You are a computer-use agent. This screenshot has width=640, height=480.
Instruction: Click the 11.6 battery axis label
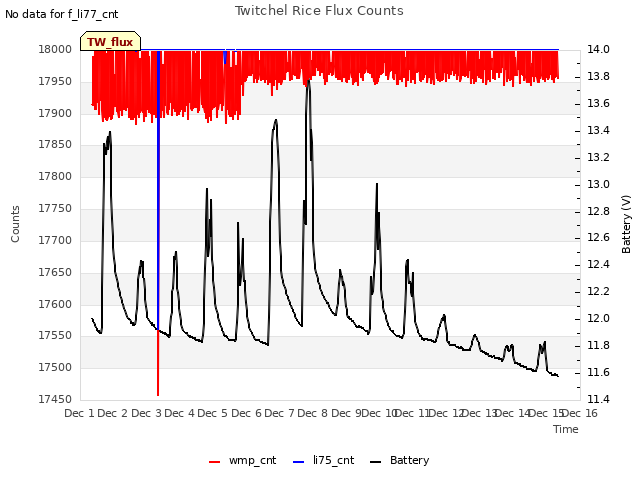(x=598, y=372)
